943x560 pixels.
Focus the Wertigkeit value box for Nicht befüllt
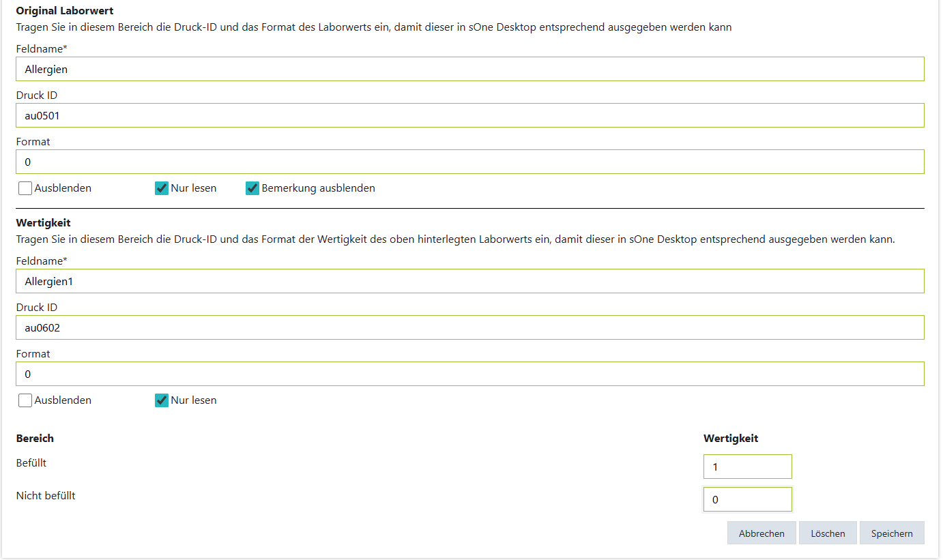click(747, 499)
